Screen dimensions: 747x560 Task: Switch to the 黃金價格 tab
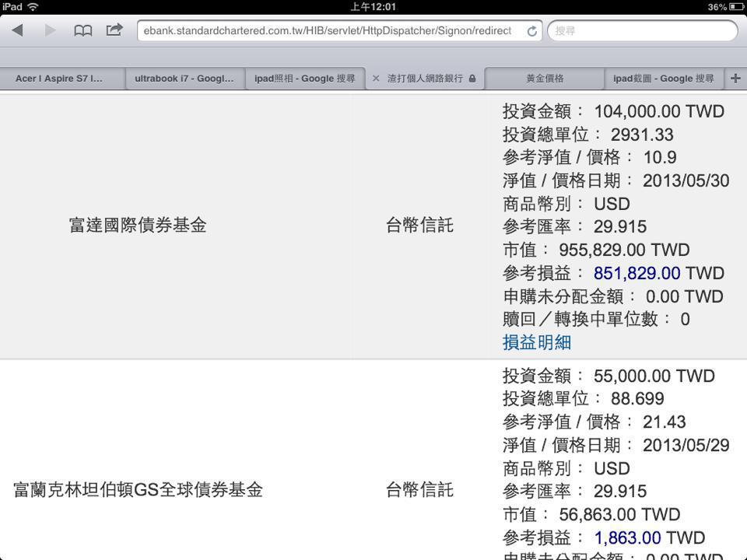[x=545, y=79]
